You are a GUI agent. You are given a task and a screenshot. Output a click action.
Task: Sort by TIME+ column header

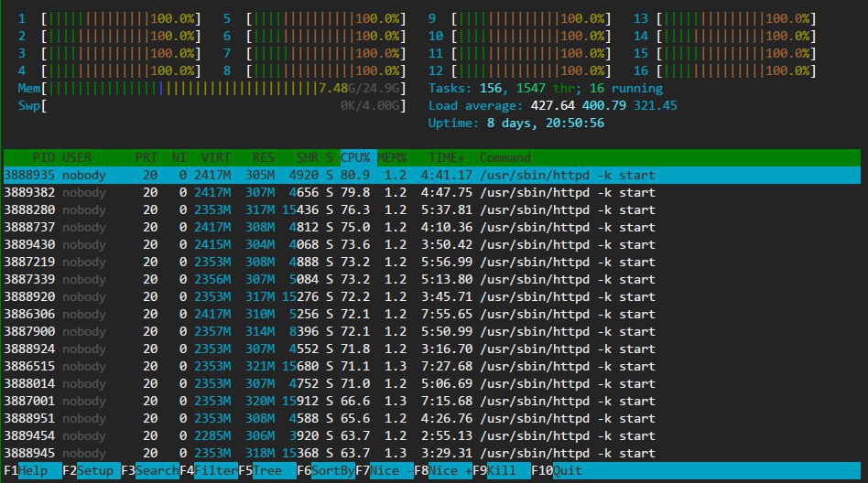tap(446, 157)
